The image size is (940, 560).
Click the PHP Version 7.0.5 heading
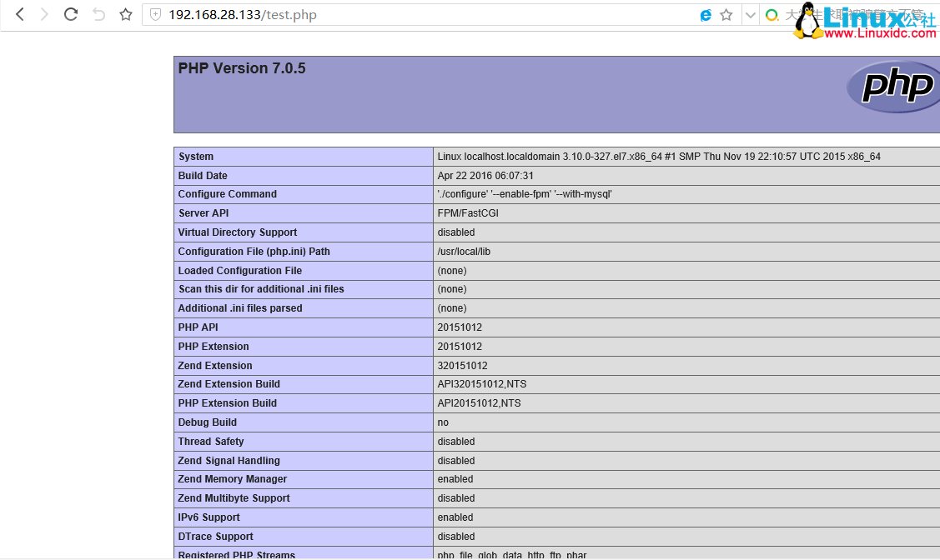[241, 68]
